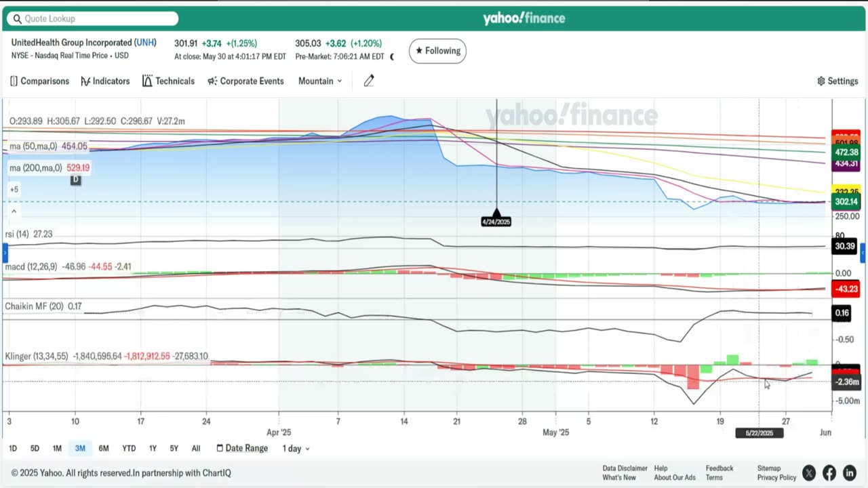The height and width of the screenshot is (488, 868).
Task: Click the Comparisons copy icon
Action: [14, 81]
